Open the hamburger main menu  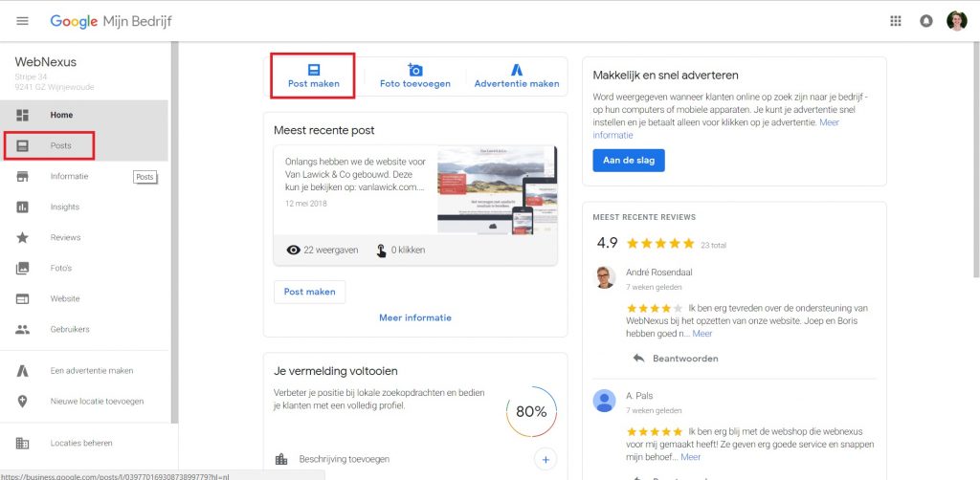pyautogui.click(x=23, y=21)
